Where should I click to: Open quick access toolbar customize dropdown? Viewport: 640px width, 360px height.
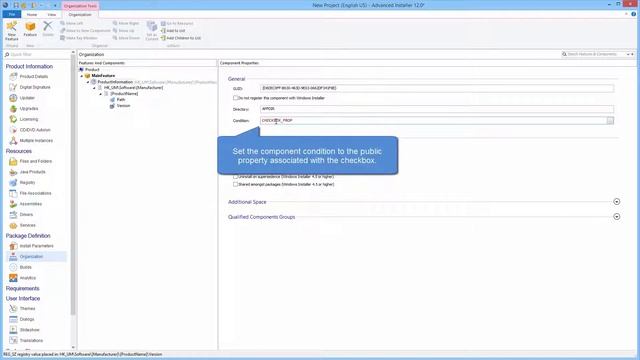coord(55,6)
